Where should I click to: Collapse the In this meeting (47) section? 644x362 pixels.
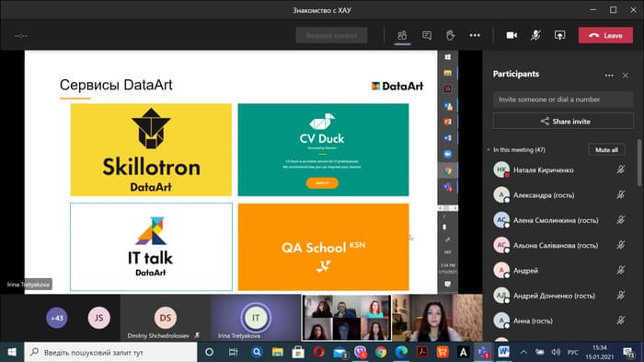489,150
